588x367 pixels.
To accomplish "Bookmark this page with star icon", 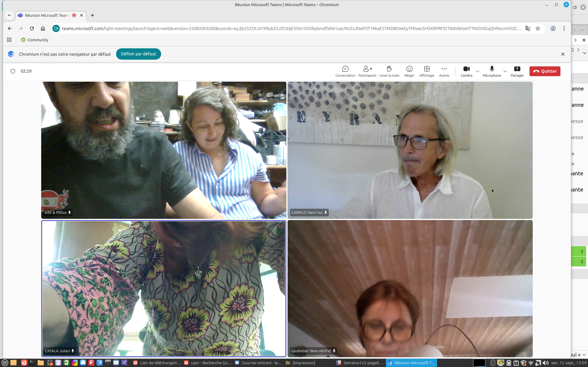I will 538,28.
